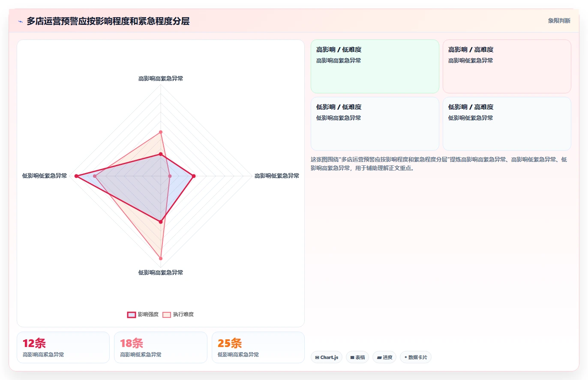Click the square icon in the 表格 tag
588x380 pixels.
352,357
